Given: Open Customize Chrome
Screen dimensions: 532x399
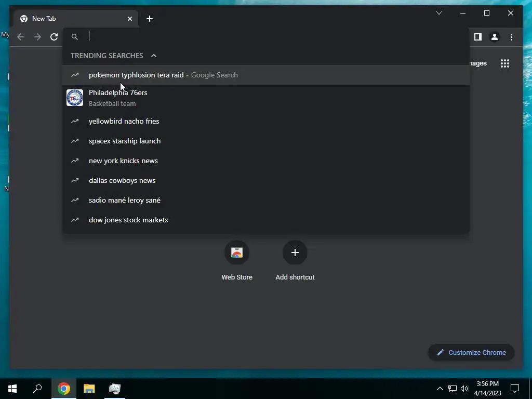Looking at the screenshot, I should pos(471,353).
